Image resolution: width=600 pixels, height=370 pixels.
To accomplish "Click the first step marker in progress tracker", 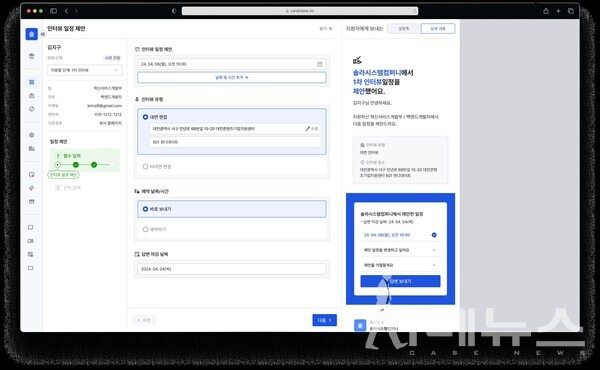I will (x=57, y=165).
